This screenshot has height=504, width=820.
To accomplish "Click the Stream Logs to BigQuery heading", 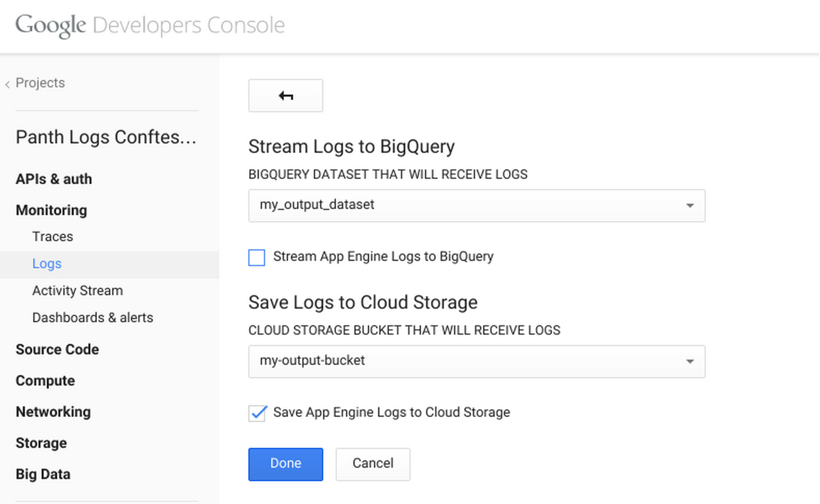I will click(351, 147).
